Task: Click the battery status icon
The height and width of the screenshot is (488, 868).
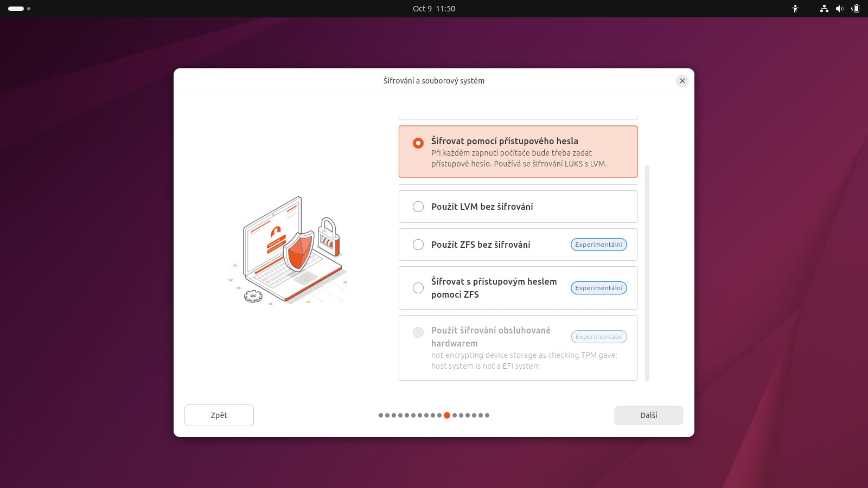Action: [856, 9]
